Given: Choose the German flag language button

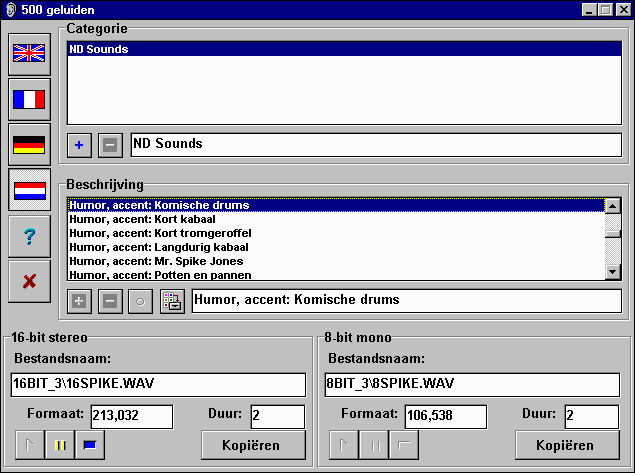Looking at the screenshot, I should pyautogui.click(x=29, y=145).
